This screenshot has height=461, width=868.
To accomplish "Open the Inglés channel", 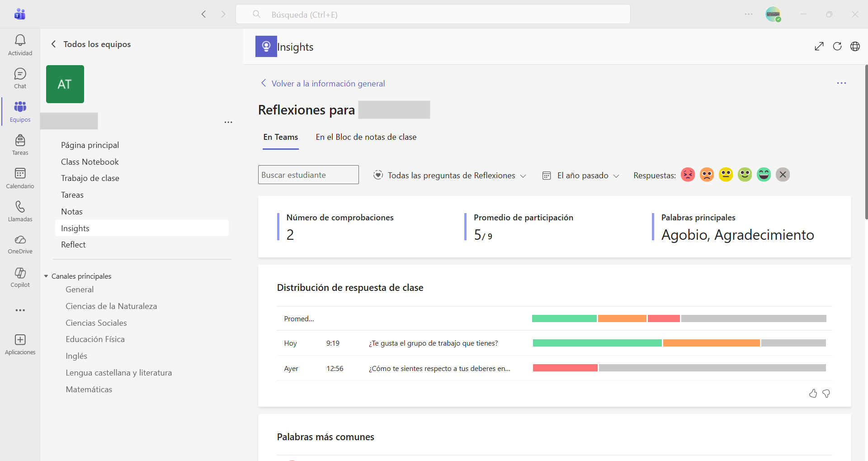I will pyautogui.click(x=76, y=356).
